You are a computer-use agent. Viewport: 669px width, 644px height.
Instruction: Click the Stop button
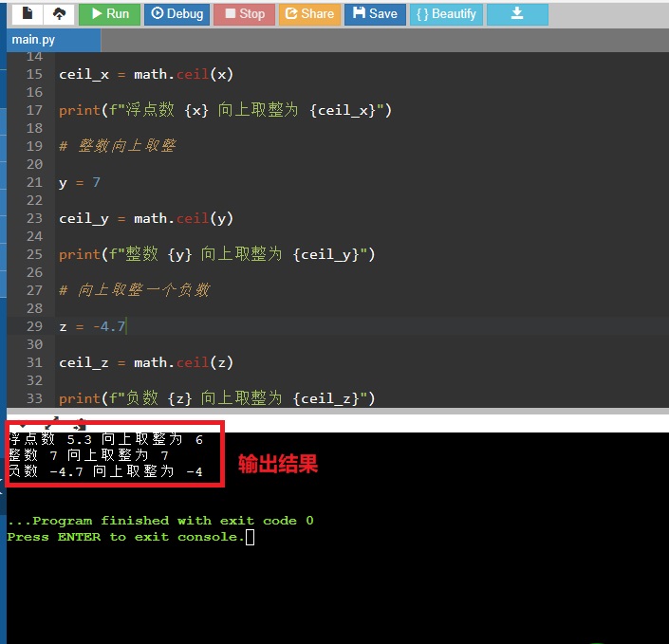click(x=245, y=13)
